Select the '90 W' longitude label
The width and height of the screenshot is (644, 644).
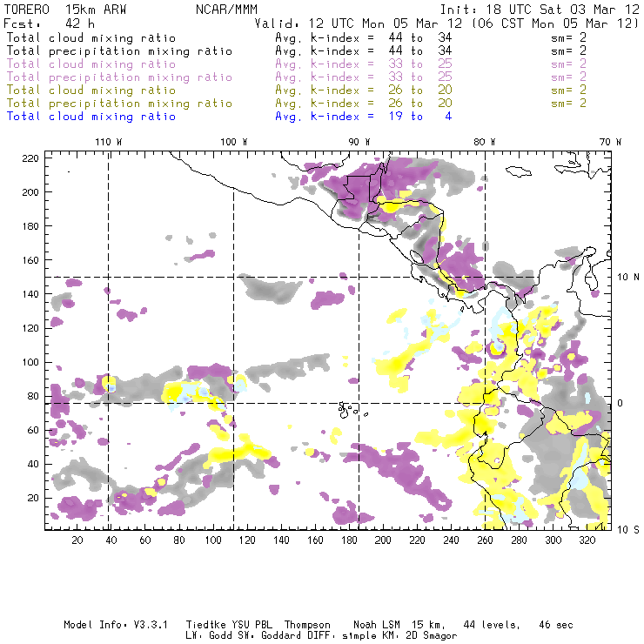tap(359, 142)
